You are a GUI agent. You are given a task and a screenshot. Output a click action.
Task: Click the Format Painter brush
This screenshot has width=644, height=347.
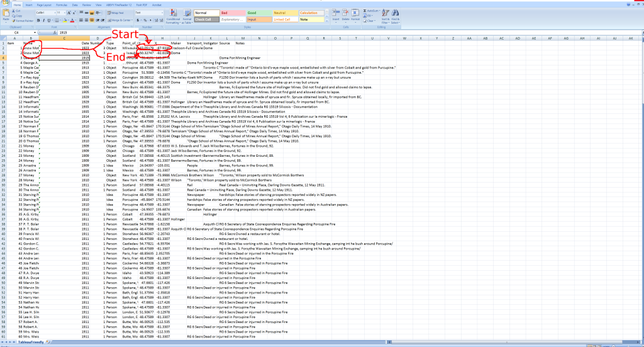click(x=14, y=21)
